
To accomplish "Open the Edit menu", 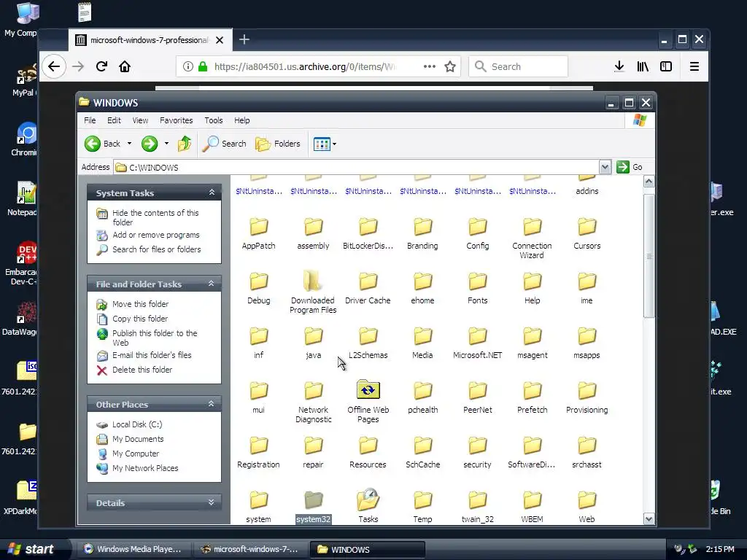I will click(114, 120).
